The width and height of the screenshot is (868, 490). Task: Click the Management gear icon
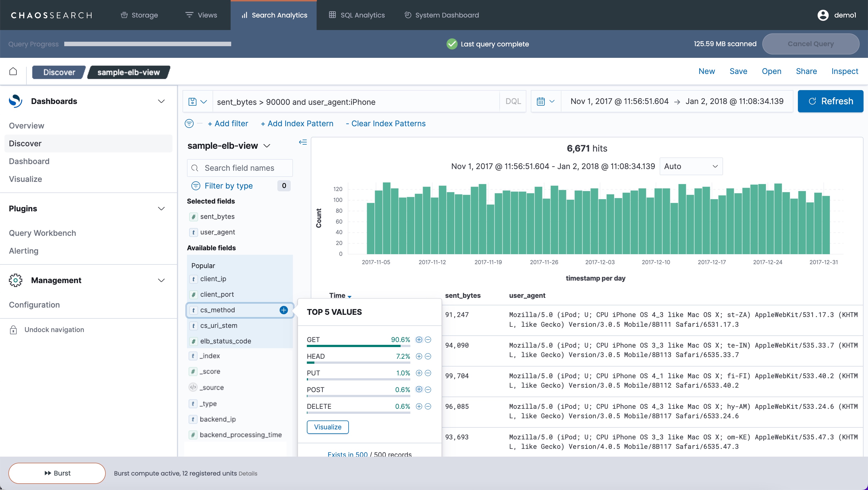pos(16,280)
